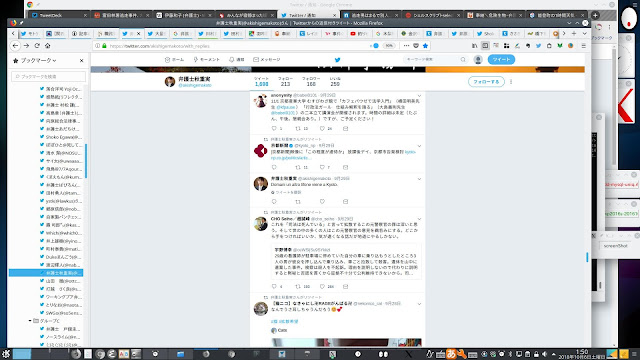This screenshot has height=360, width=640.
Task: Open 'Duke' bookmark in sidebar
Action: [x=61, y=257]
